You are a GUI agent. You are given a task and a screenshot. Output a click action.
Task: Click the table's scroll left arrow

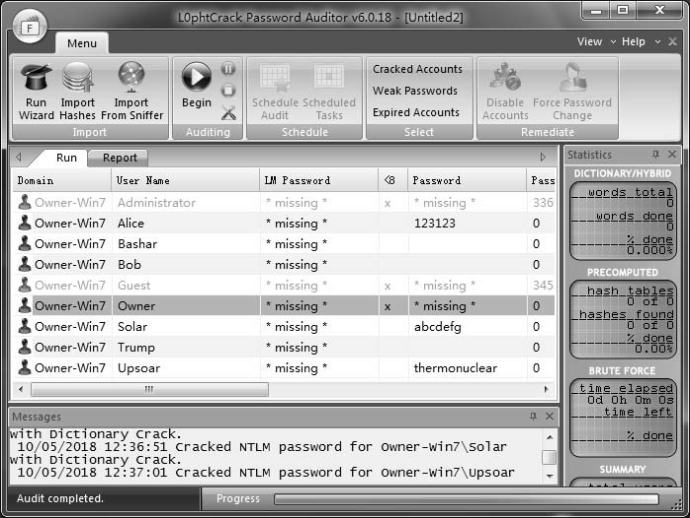click(21, 389)
